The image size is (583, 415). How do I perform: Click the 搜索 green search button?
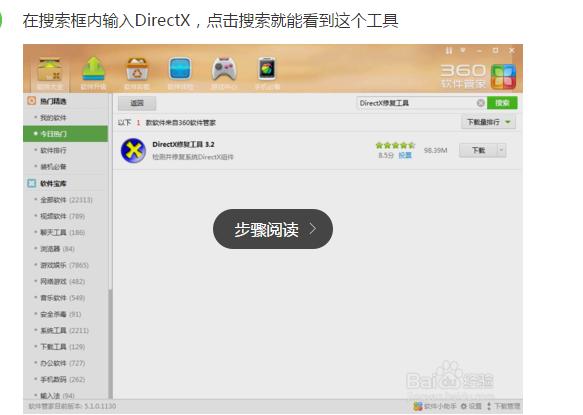[x=502, y=103]
